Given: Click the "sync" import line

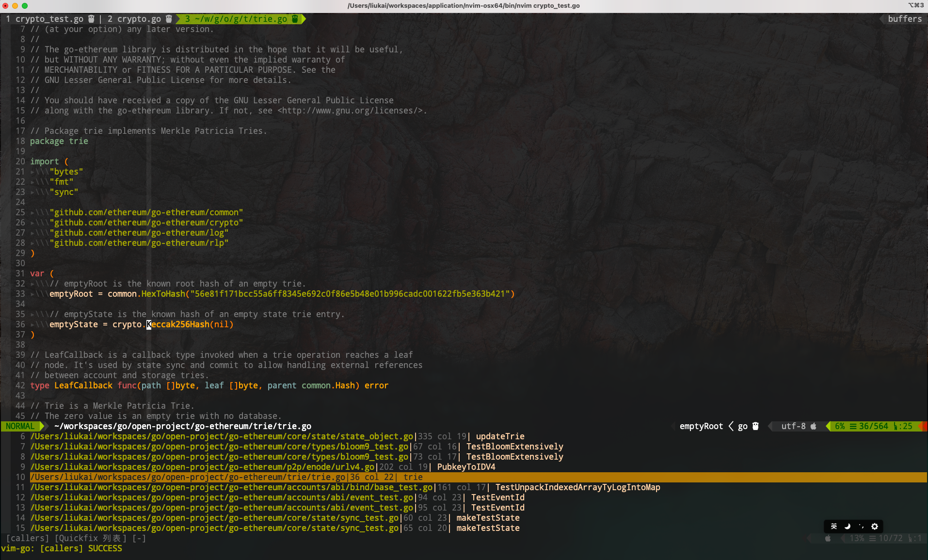Looking at the screenshot, I should [64, 192].
